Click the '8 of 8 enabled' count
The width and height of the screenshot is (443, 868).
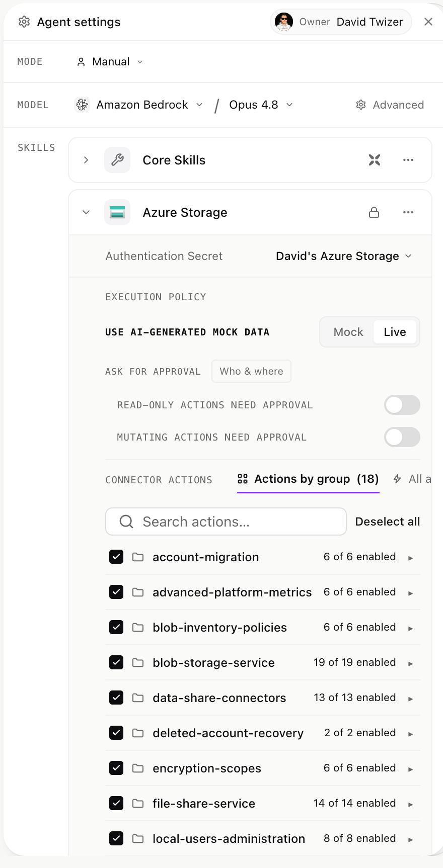pos(360,838)
